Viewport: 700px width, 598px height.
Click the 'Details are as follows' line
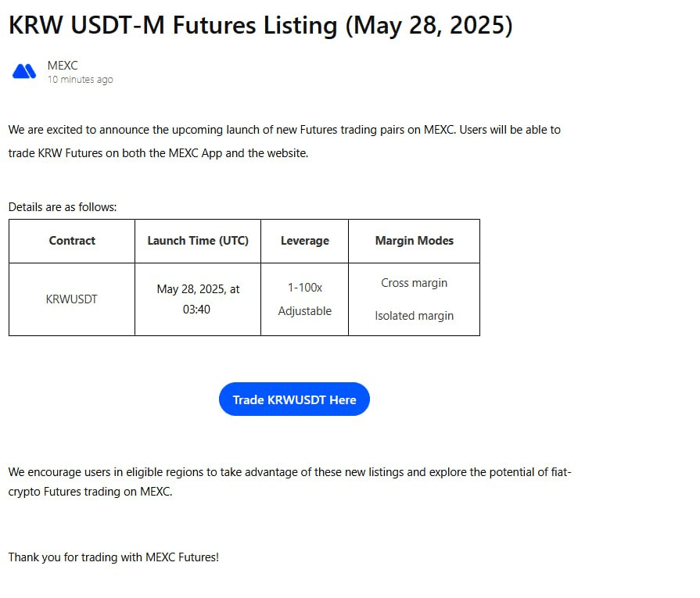(63, 207)
